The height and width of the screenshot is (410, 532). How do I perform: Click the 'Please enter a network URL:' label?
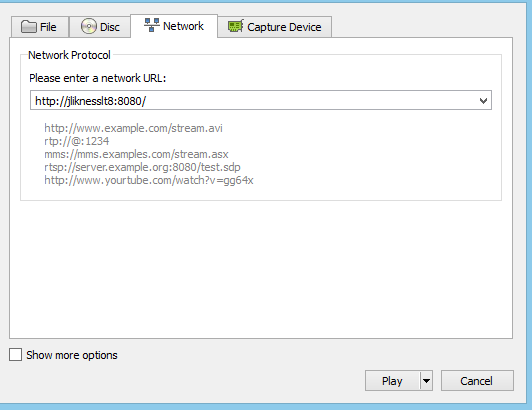pos(98,78)
